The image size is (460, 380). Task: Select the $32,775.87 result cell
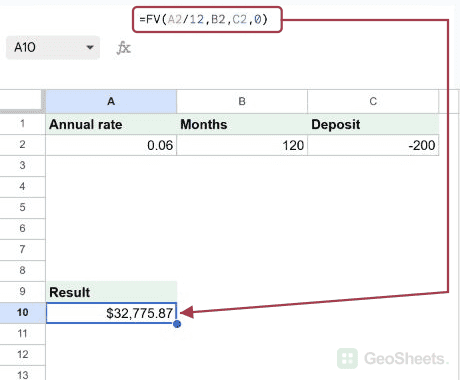[x=111, y=313]
